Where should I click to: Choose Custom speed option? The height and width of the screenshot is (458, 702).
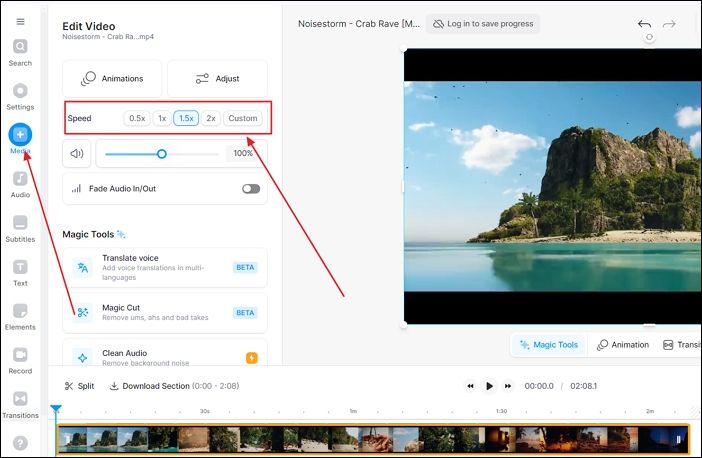[x=243, y=118]
